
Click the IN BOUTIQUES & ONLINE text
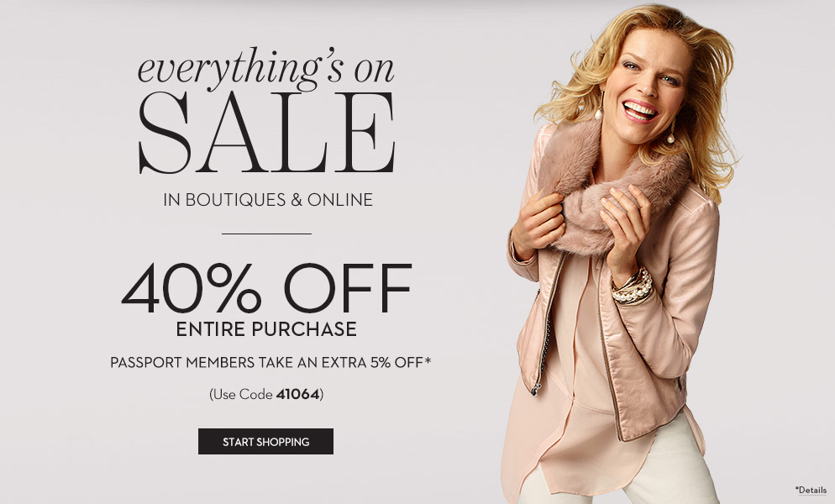tap(268, 200)
